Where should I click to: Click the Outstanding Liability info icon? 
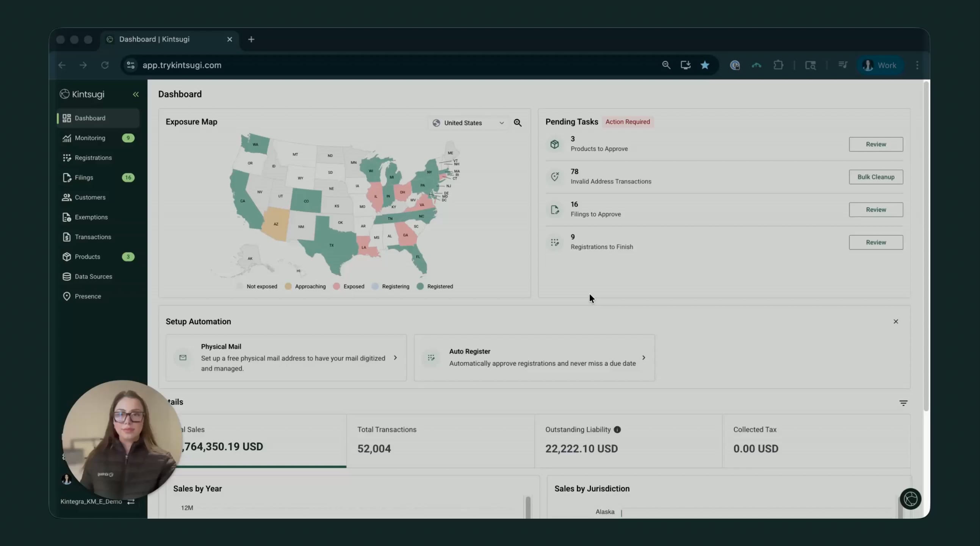(x=617, y=430)
